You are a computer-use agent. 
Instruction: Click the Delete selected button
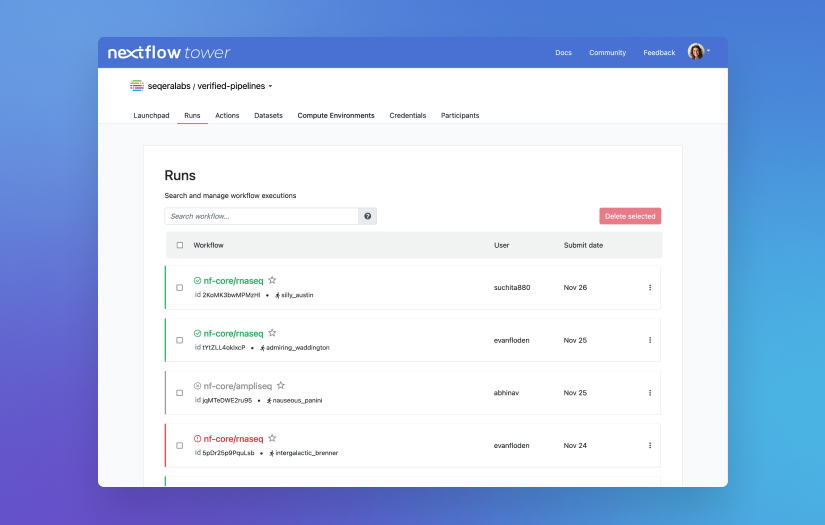point(630,216)
